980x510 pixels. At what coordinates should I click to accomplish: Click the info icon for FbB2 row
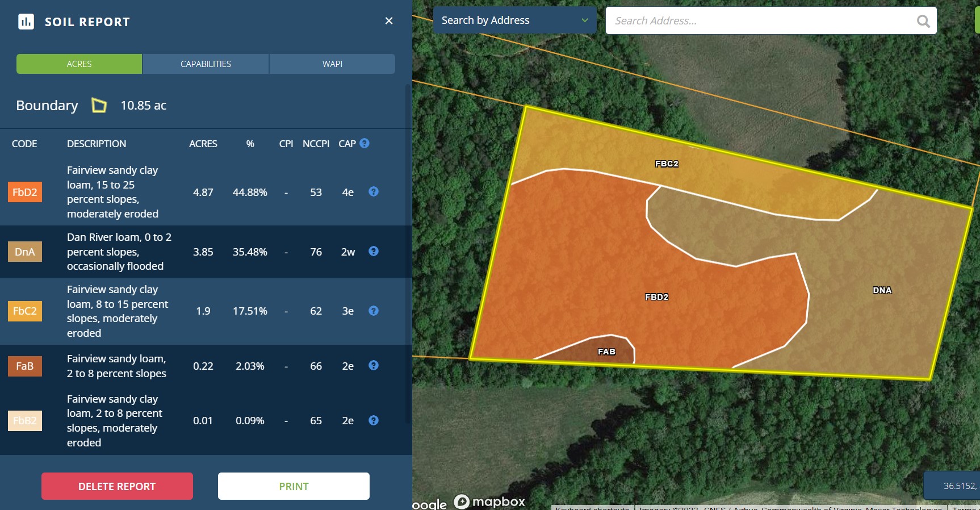(373, 420)
